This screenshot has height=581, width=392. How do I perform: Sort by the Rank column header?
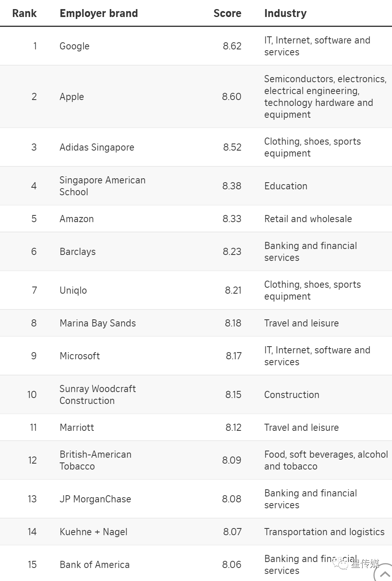[x=24, y=13]
